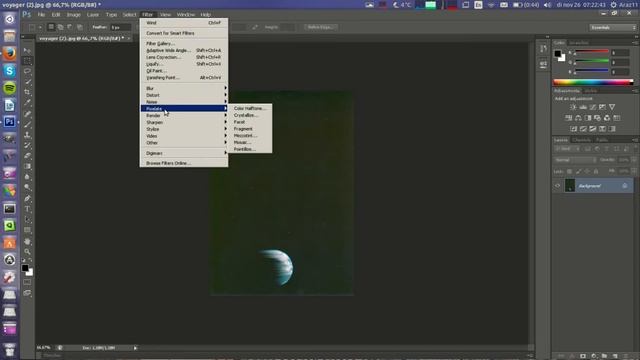Viewport: 640px width, 360px height.
Task: Select the Eraser tool
Action: point(27,156)
